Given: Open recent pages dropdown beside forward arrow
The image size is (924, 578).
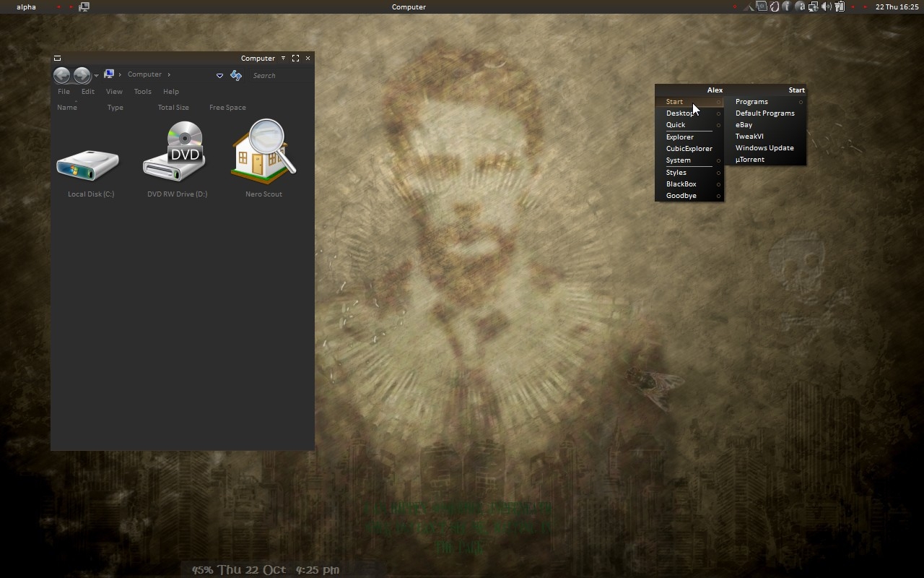Looking at the screenshot, I should (x=96, y=76).
